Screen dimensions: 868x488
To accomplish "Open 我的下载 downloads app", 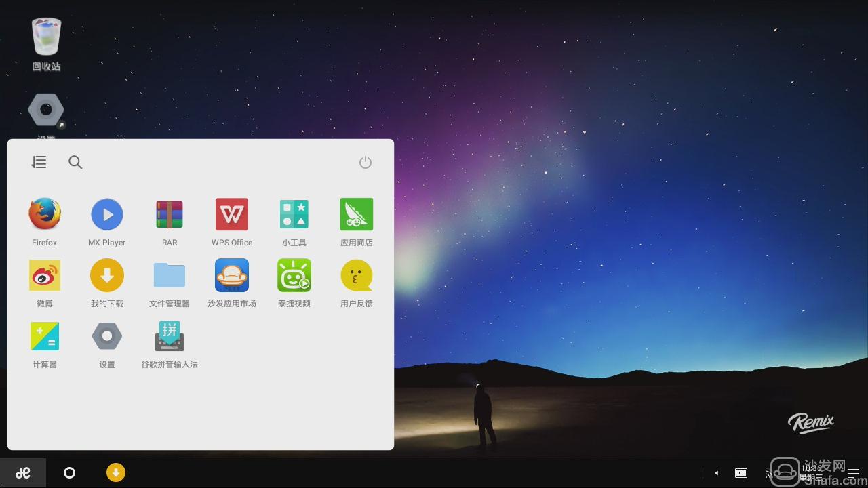I will click(x=107, y=276).
